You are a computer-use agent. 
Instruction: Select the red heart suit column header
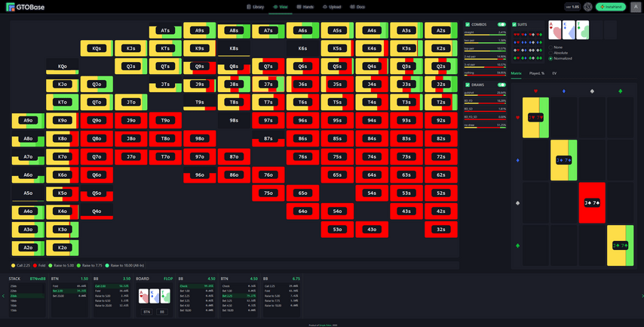tap(535, 91)
